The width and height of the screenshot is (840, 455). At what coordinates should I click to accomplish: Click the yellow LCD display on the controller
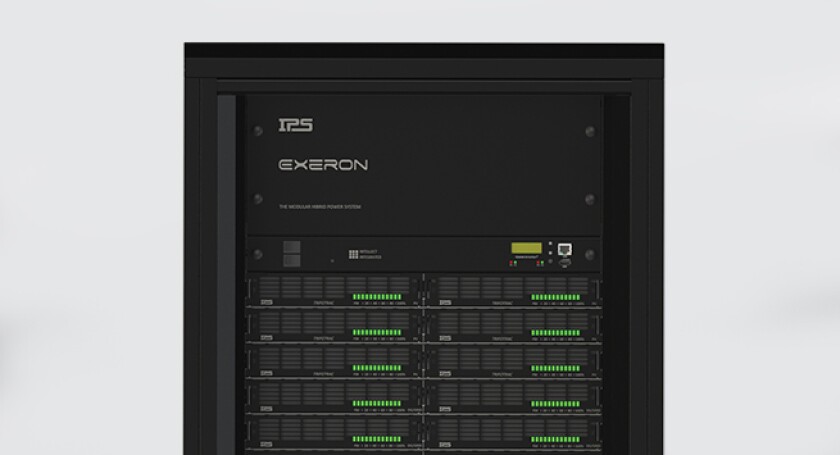527,248
